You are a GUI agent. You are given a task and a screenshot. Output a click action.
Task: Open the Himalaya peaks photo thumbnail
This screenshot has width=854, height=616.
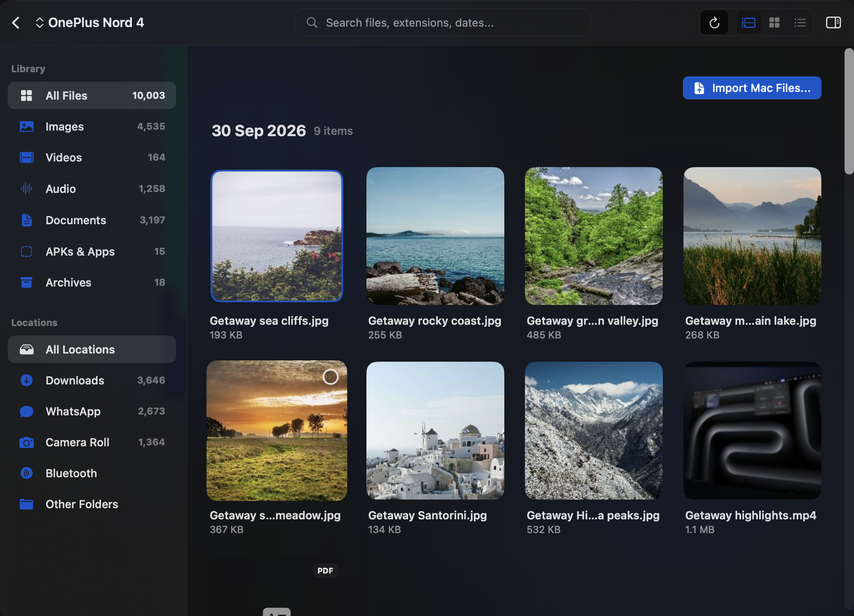pyautogui.click(x=594, y=431)
